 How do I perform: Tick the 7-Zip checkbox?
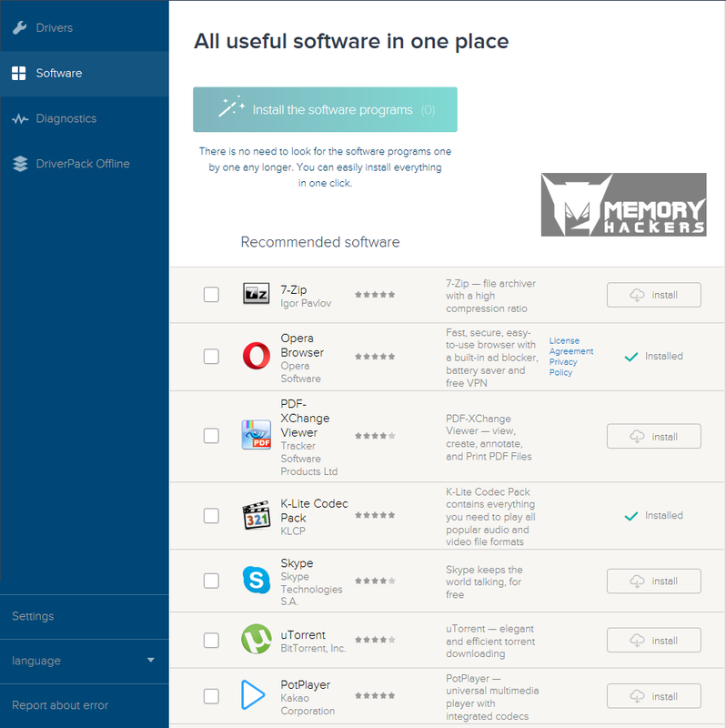[211, 294]
